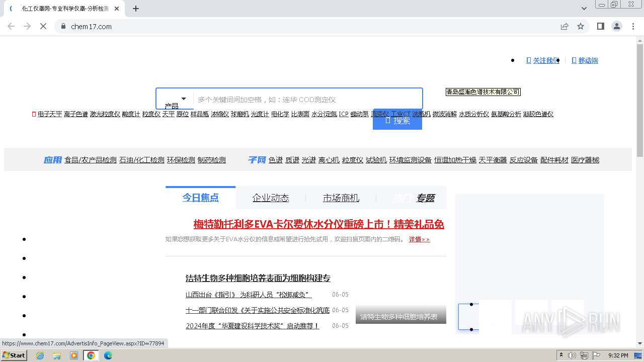644x362 pixels.
Task: Open hot keyword 球磨机
Action: (240, 114)
